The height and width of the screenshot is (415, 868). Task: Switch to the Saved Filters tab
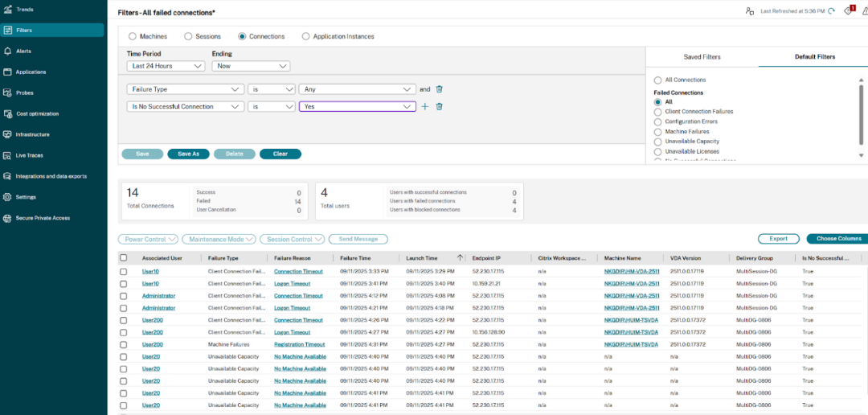point(702,57)
